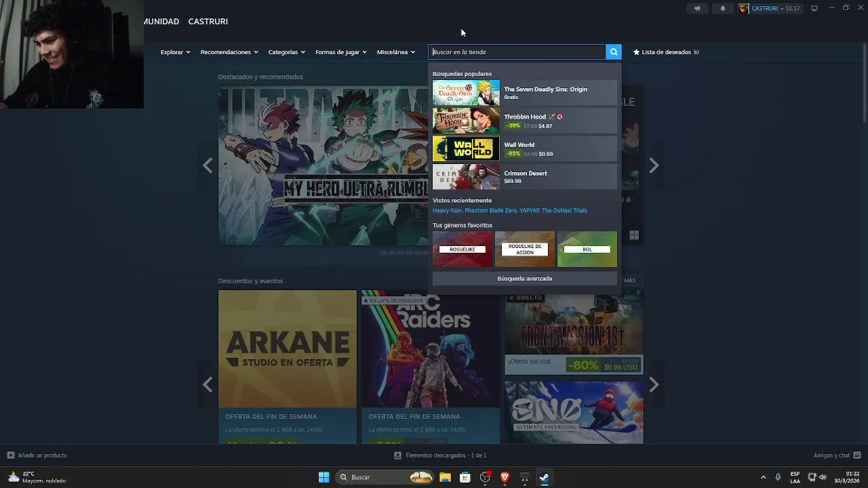Image resolution: width=868 pixels, height=488 pixels.
Task: Open Brave browser from taskbar
Action: tap(505, 477)
